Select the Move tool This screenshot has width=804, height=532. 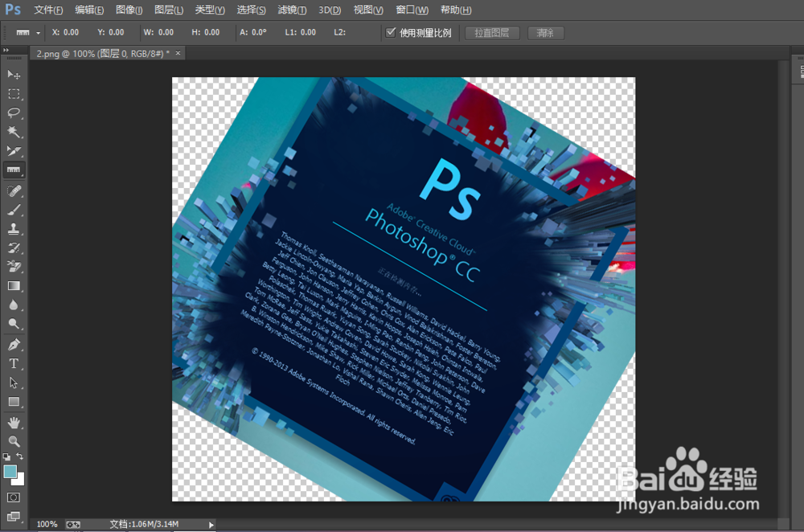click(x=14, y=75)
